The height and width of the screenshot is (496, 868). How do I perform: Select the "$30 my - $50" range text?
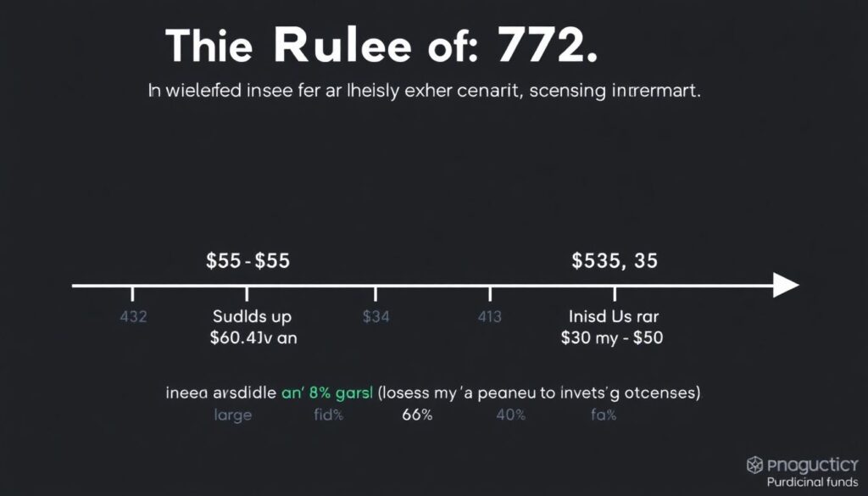[612, 337]
